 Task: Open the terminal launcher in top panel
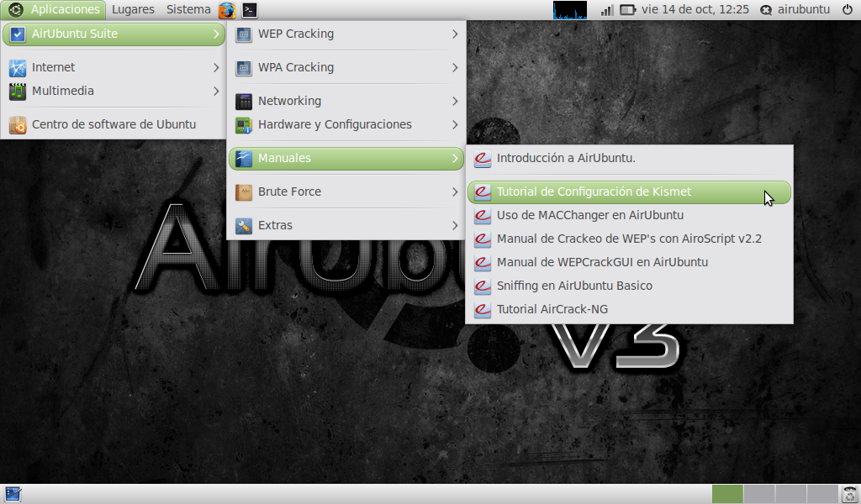click(x=249, y=10)
